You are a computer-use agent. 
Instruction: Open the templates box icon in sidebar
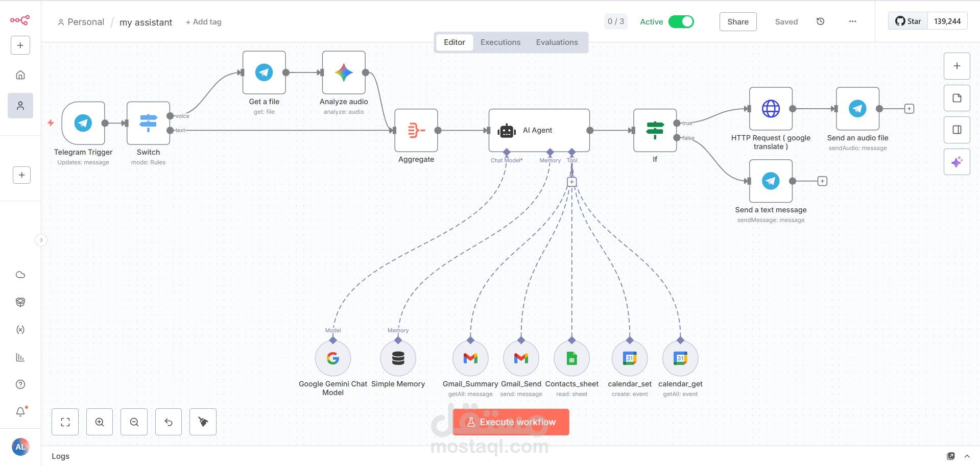coord(20,302)
